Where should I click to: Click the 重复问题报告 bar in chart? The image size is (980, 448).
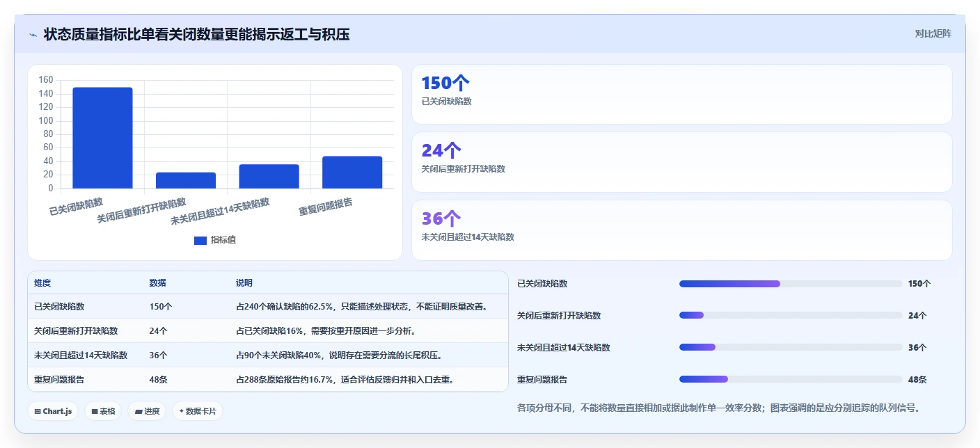352,172
